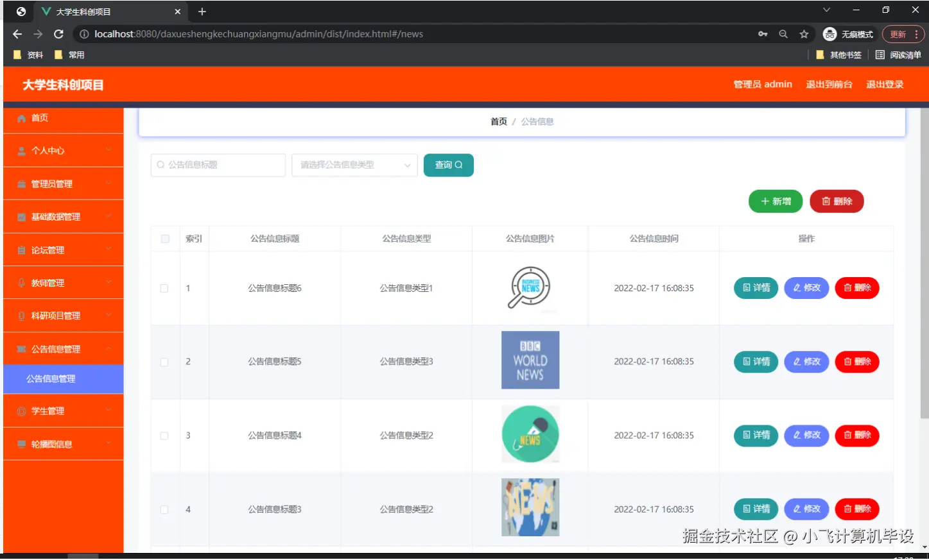Go to 首页 in the sidebar
Screen dimensions: 929x560
pos(63,118)
